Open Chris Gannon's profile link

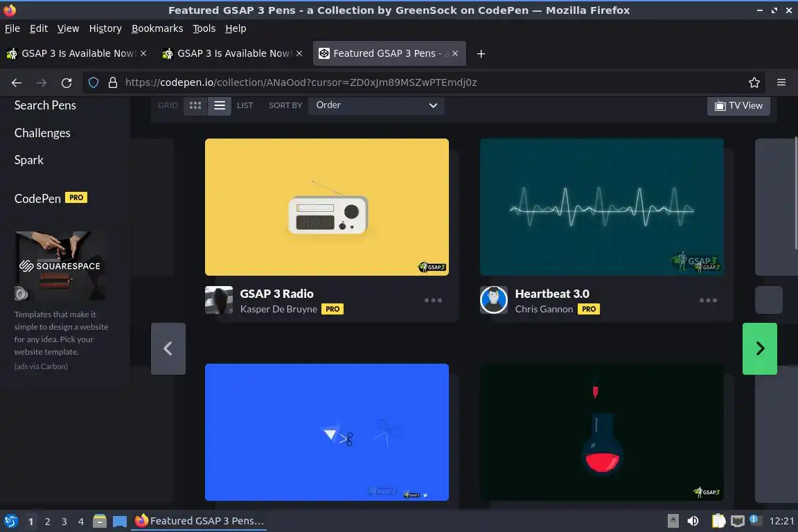click(544, 309)
